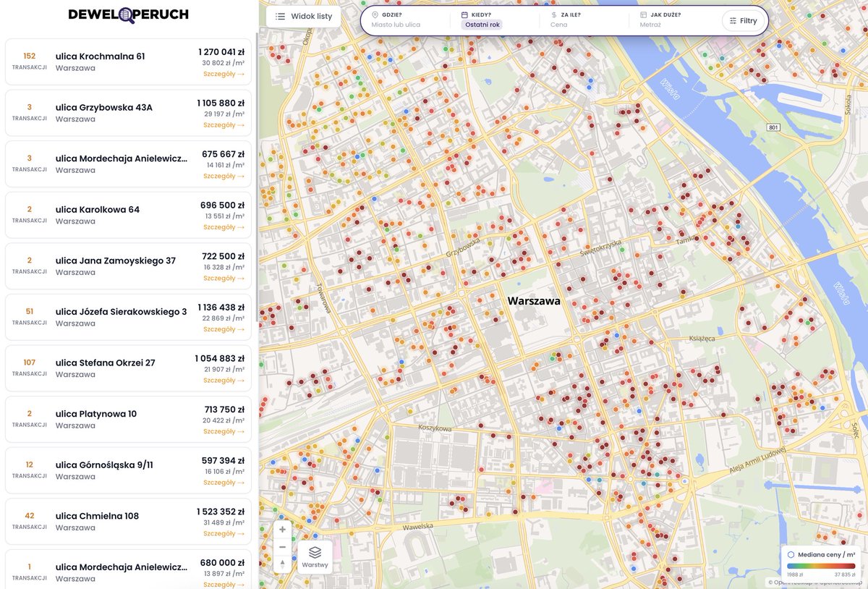868x589 pixels.
Task: Click the calendar icon next to Kiedy
Action: (464, 14)
